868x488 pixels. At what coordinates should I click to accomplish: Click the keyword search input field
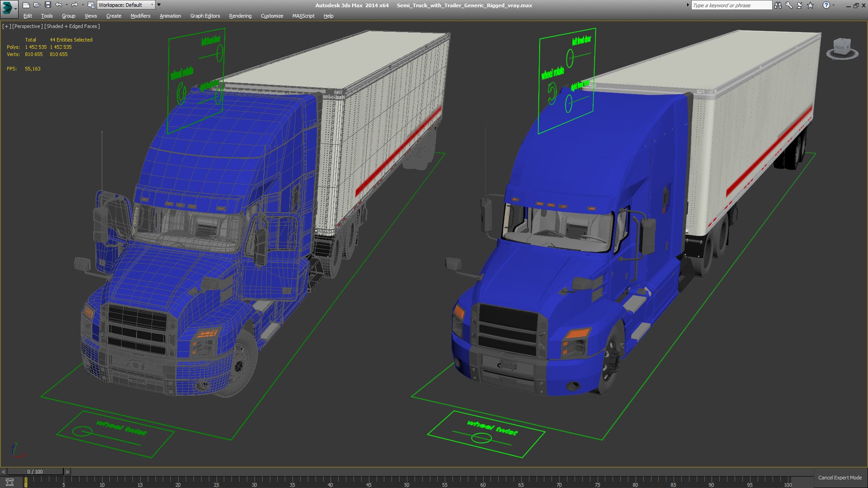[731, 5]
